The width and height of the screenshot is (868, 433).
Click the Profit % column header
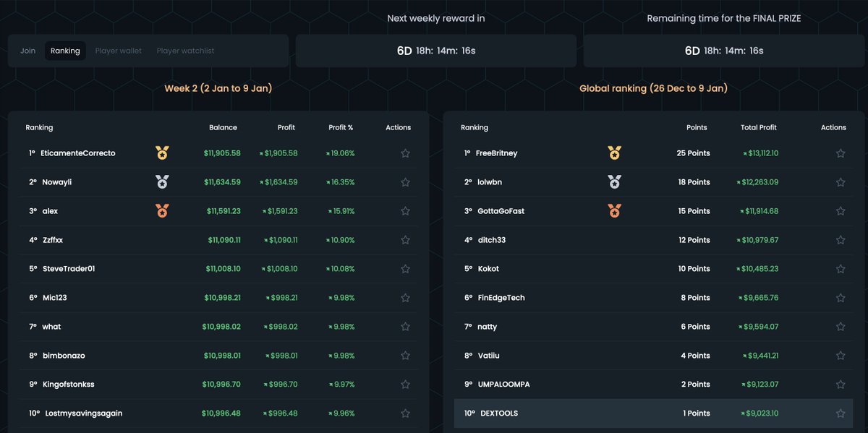(341, 127)
